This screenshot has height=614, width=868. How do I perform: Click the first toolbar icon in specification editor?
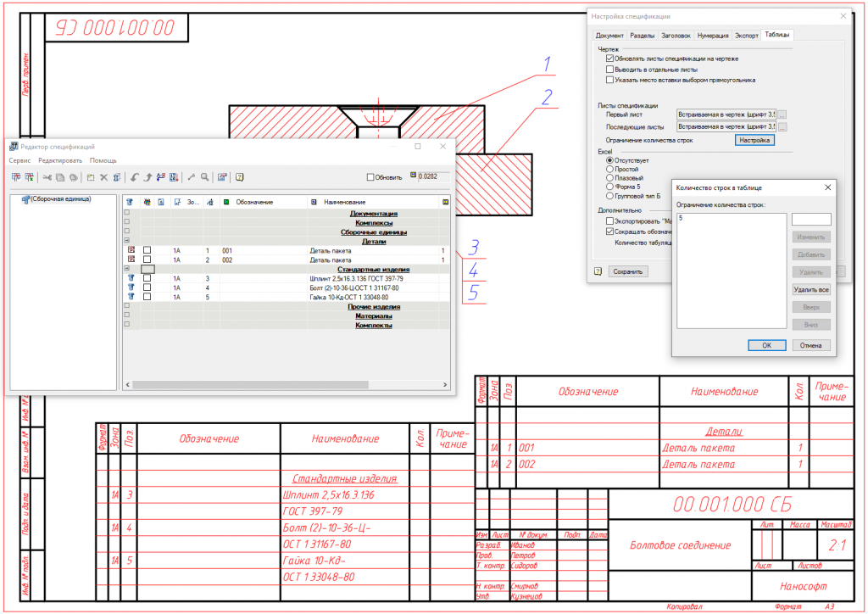pos(16,177)
